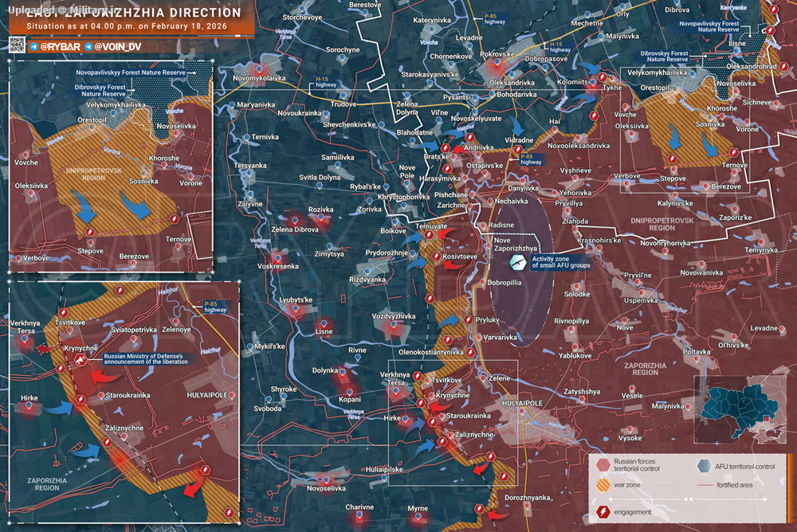797x532 pixels.
Task: Click the Russian MoD liberation announcement flag icon
Action: pyautogui.click(x=80, y=360)
